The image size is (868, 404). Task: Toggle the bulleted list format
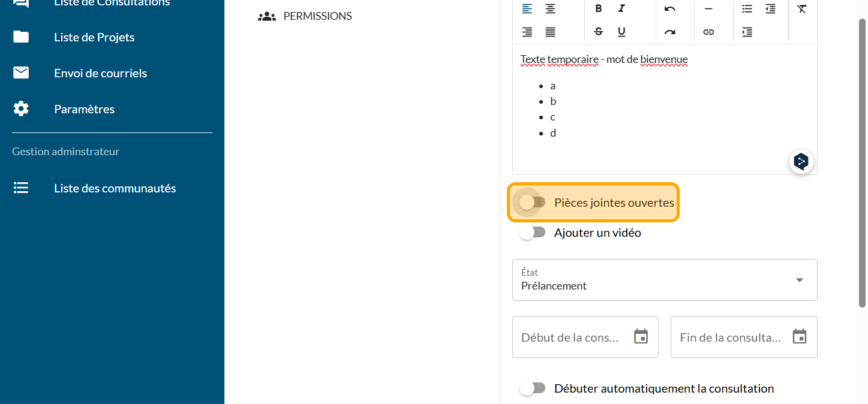coord(747,8)
